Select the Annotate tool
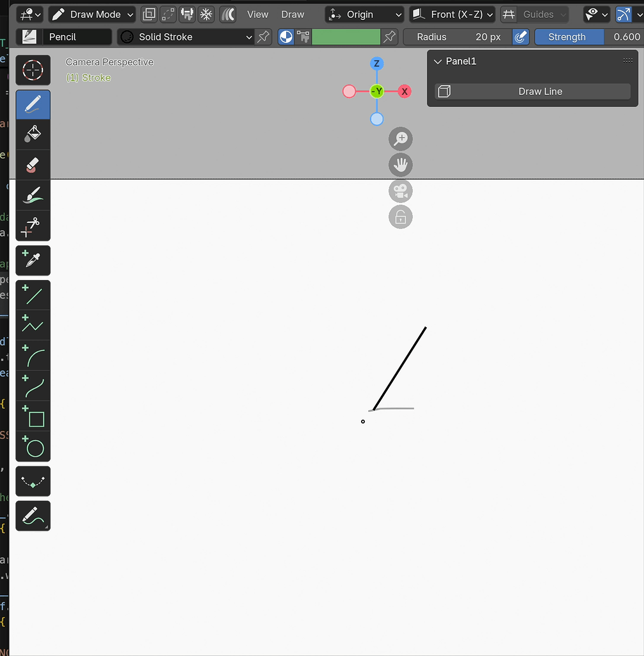644x656 pixels. [x=33, y=516]
